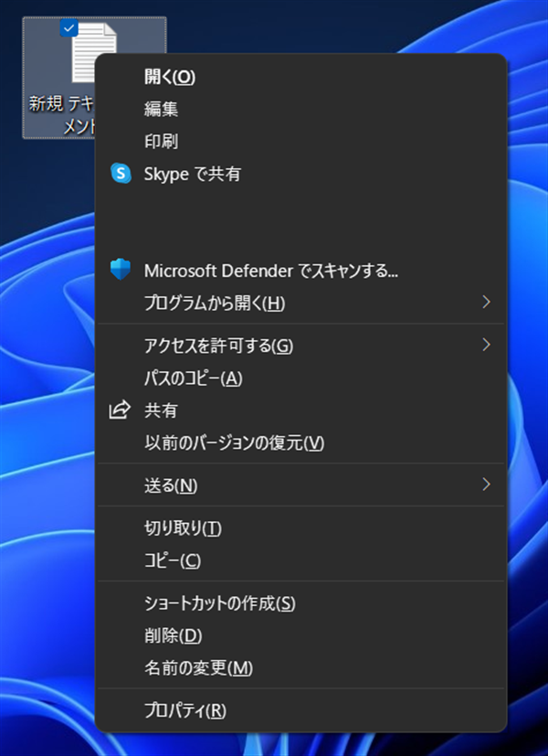Open プログラムから開く(H) menu entry
This screenshot has height=756, width=548.
(301, 303)
